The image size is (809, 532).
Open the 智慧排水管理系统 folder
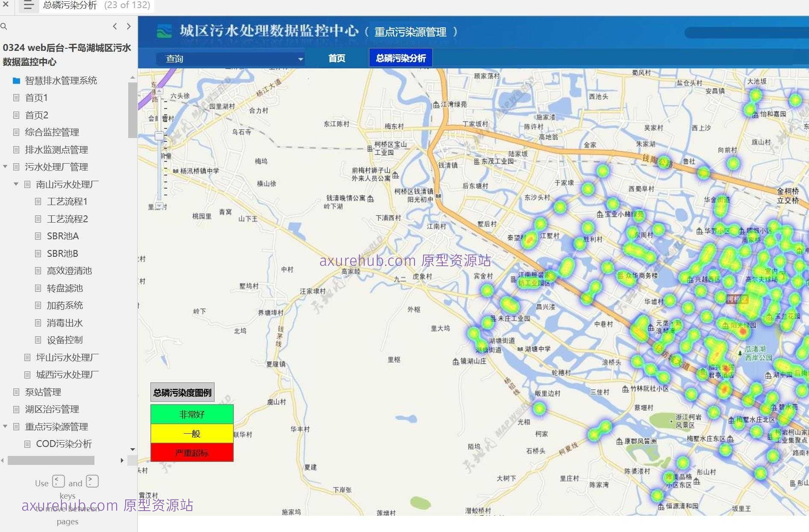(61, 80)
